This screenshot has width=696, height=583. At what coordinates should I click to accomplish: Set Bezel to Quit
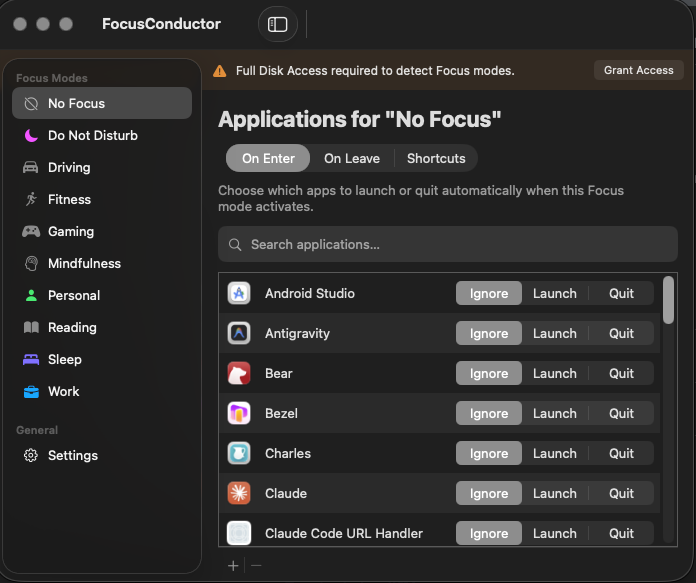pyautogui.click(x=621, y=413)
